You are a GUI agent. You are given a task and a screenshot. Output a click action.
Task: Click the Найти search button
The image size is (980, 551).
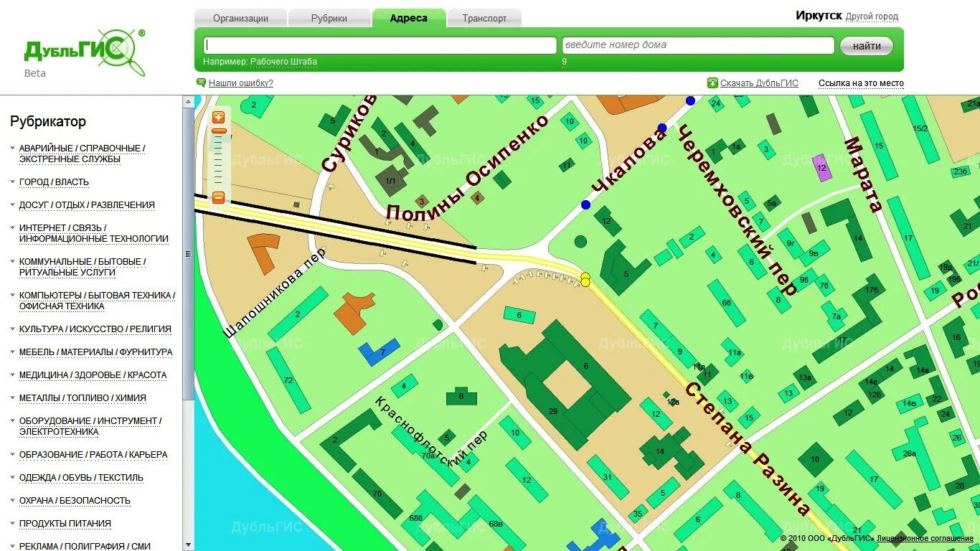click(x=867, y=46)
